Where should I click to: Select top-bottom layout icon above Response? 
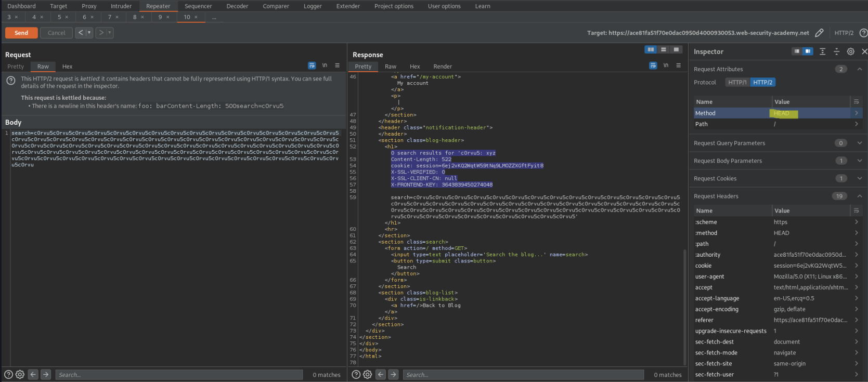pos(663,49)
